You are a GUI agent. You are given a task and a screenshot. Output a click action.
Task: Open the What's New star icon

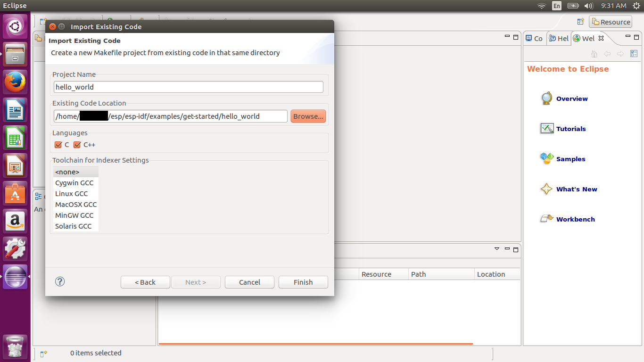(x=546, y=189)
